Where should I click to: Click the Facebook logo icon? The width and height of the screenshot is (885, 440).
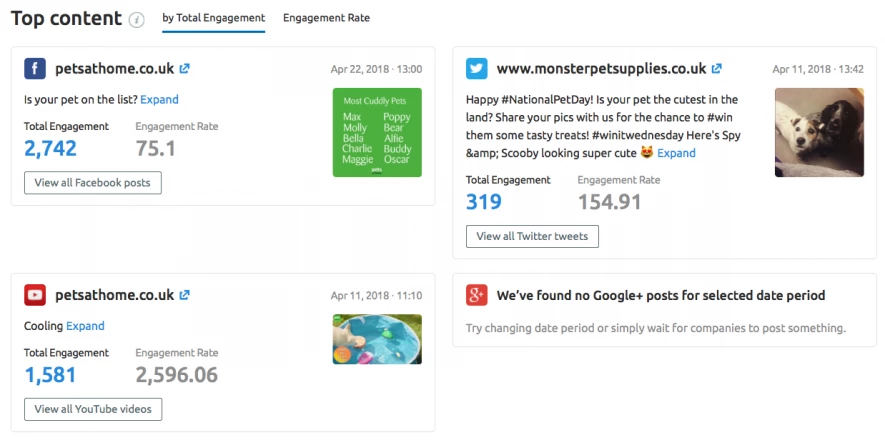(x=35, y=69)
